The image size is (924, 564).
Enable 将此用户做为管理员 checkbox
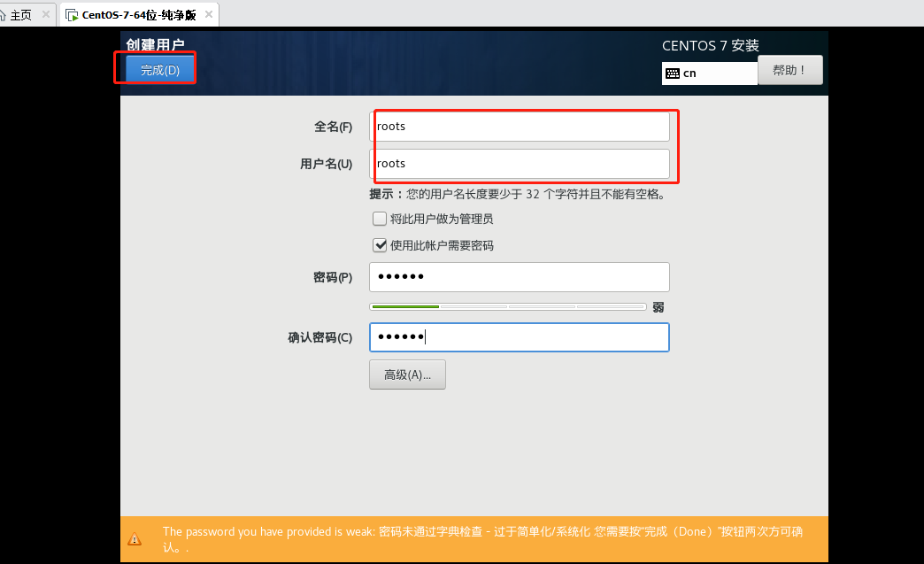coord(380,219)
